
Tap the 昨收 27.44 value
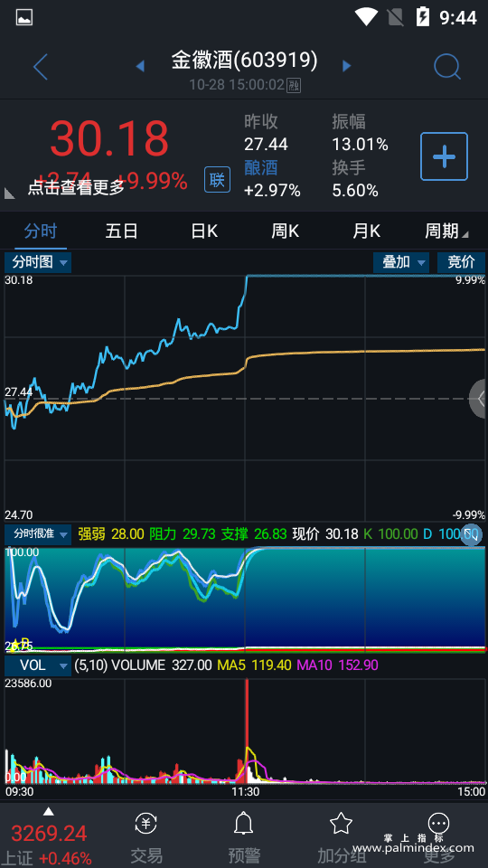(x=266, y=145)
